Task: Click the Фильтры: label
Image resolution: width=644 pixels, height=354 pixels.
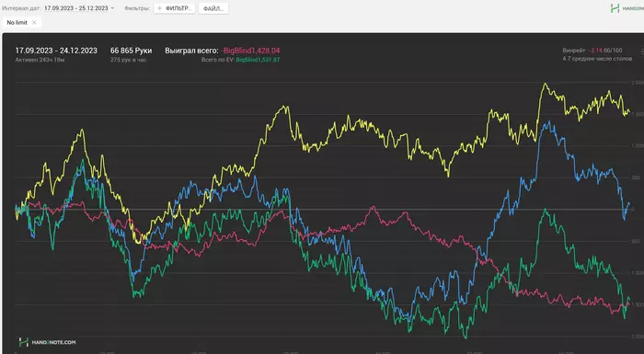Action: point(137,8)
